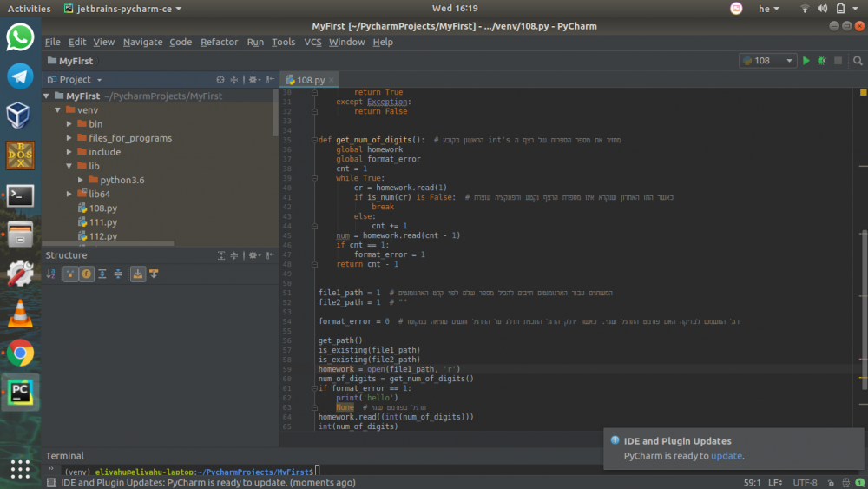Open the Refactor menu
Viewport: 868px width, 489px height.
point(219,42)
